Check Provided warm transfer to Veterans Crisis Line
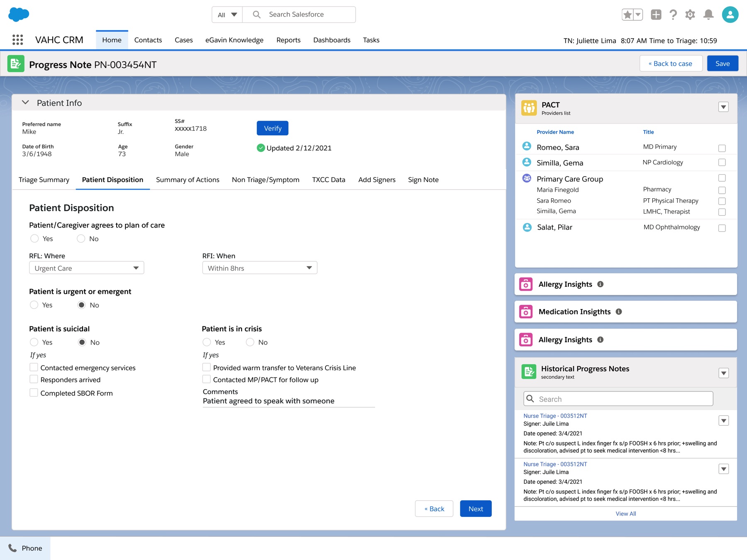Screen dimensions: 747x560 point(206,367)
